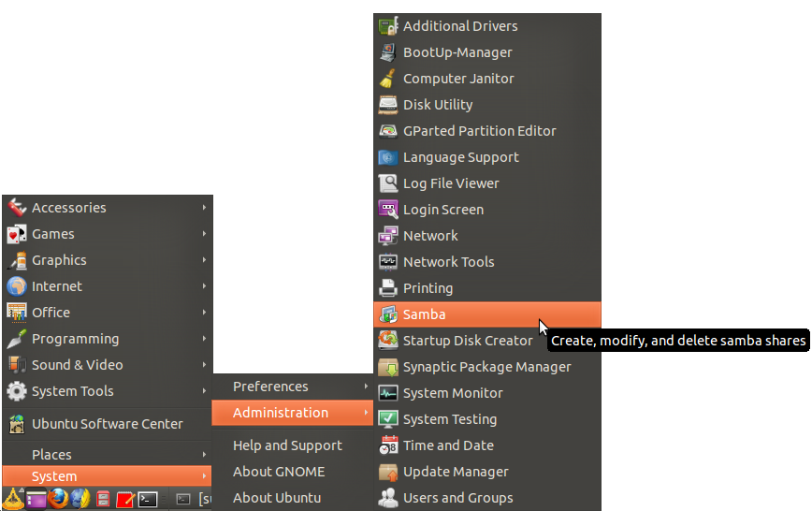
Task: Launch Network Tools
Action: [486, 262]
